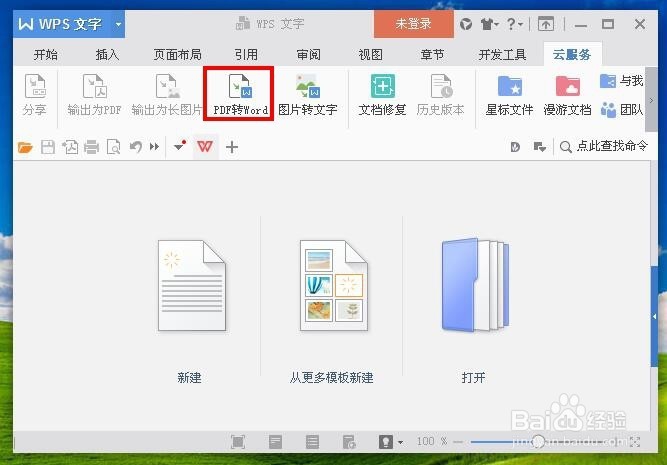
Task: Open 图片转文字 image-to-text tool
Action: point(308,94)
